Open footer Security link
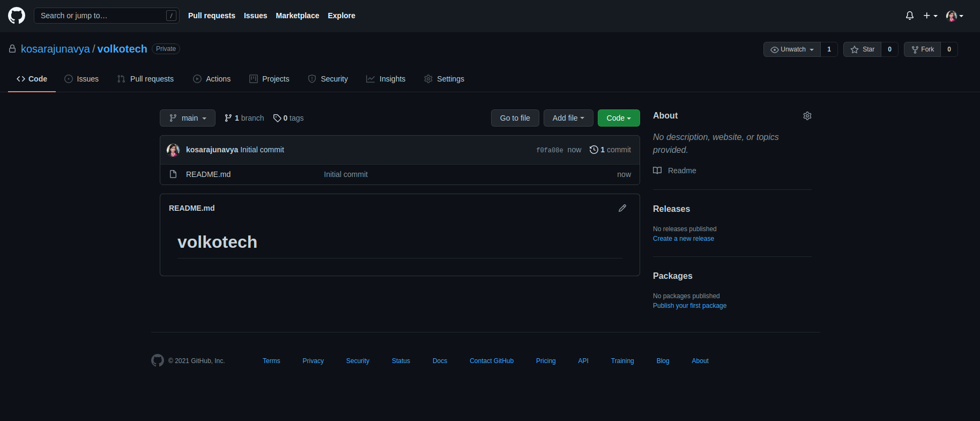 tap(358, 361)
